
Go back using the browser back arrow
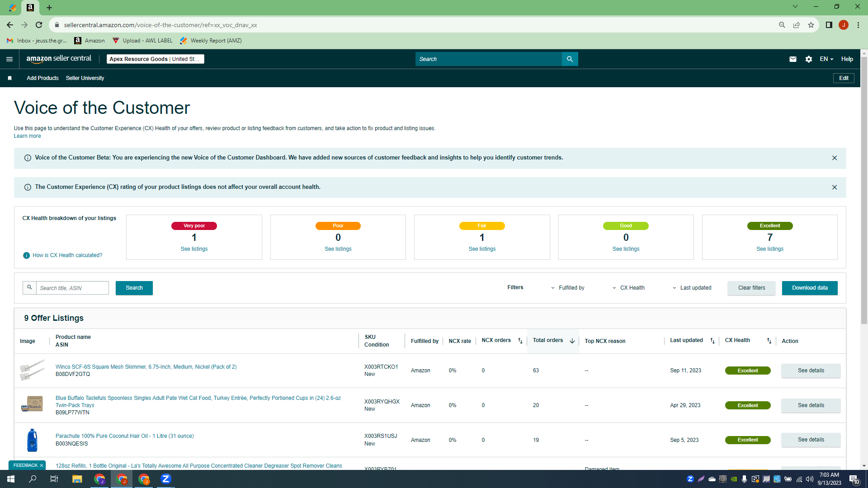(x=10, y=25)
